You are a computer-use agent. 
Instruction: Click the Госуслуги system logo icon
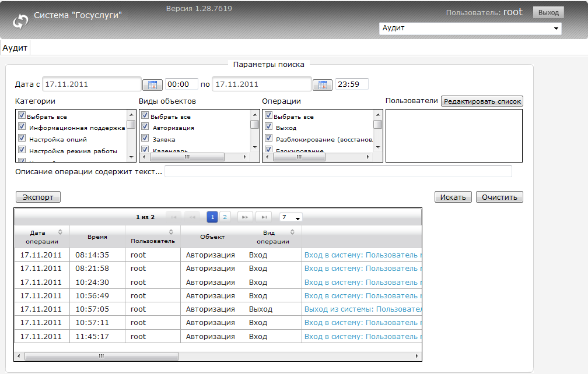coord(20,21)
